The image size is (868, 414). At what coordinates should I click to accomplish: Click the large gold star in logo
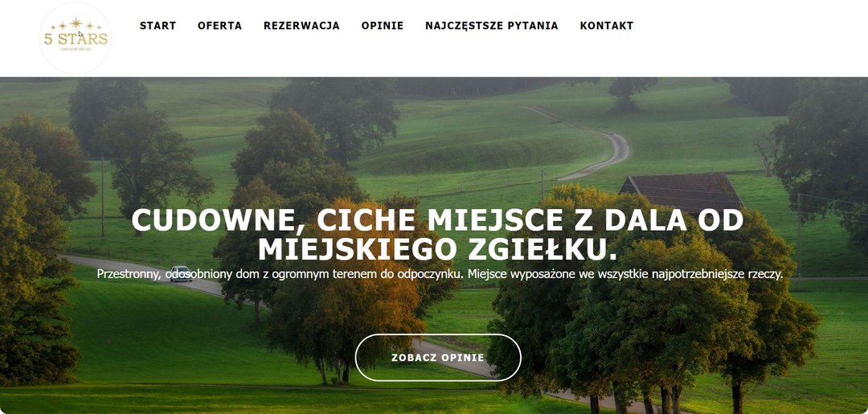pyautogui.click(x=76, y=23)
